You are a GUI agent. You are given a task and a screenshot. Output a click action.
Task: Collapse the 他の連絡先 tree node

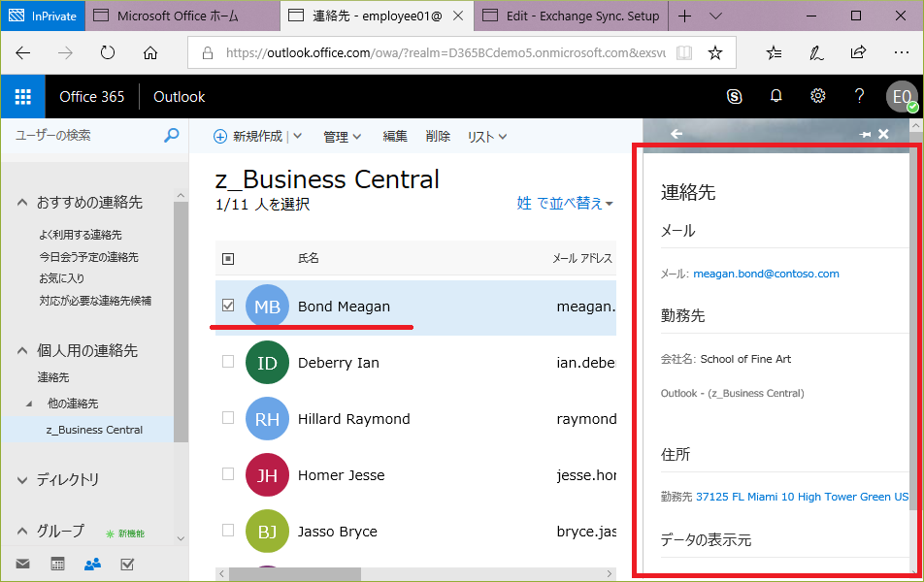click(29, 404)
